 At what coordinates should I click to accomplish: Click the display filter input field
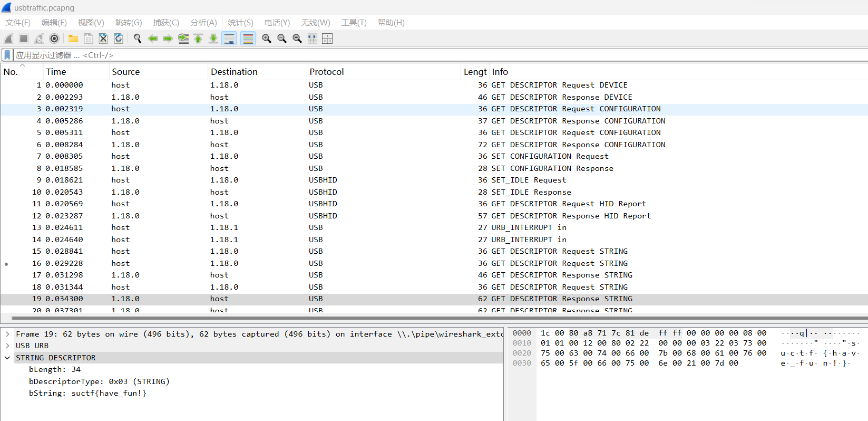(441, 55)
